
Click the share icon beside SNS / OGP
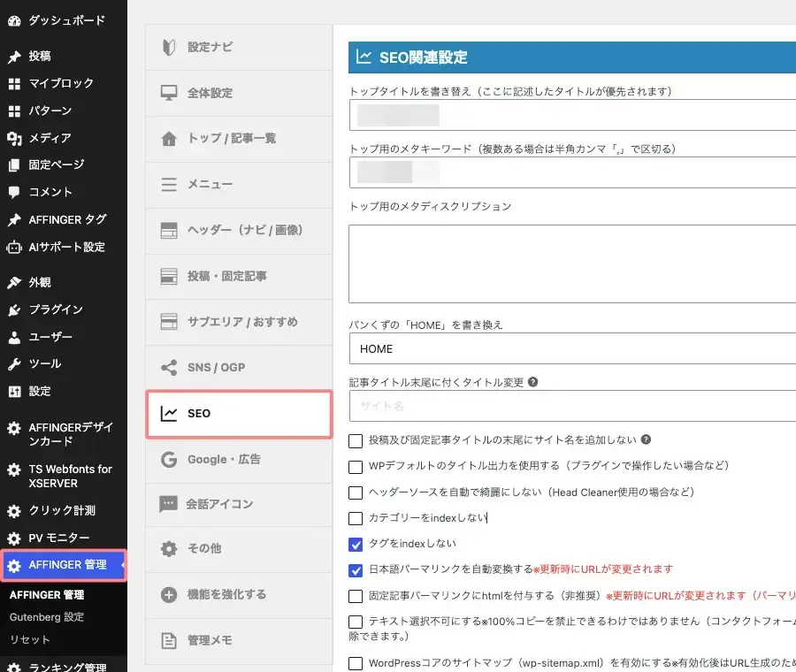[x=169, y=368]
